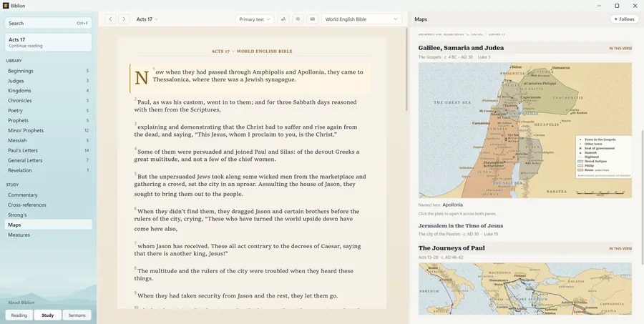The width and height of the screenshot is (644, 324).
Task: Open the Measures study tool
Action: 48,235
